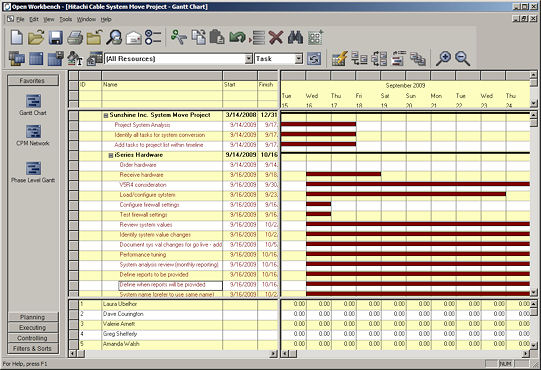This screenshot has height=370, width=541.
Task: Save project with the floppy disk icon
Action: click(x=55, y=38)
